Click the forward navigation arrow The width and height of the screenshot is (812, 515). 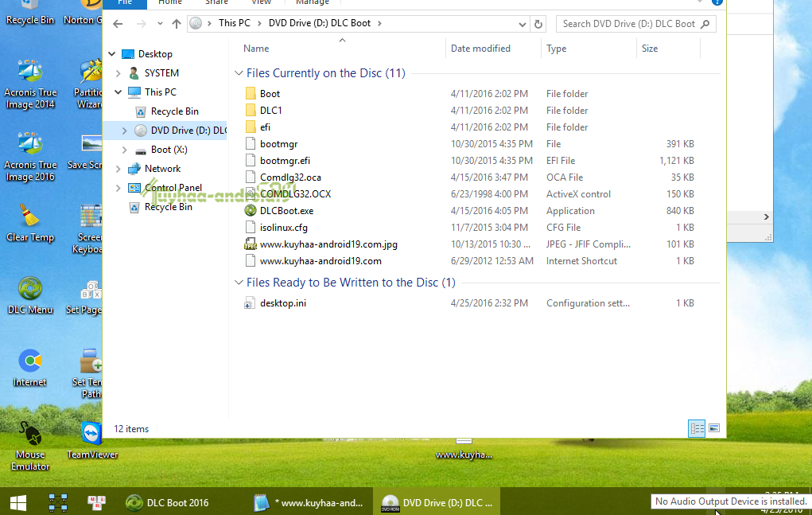(x=141, y=24)
